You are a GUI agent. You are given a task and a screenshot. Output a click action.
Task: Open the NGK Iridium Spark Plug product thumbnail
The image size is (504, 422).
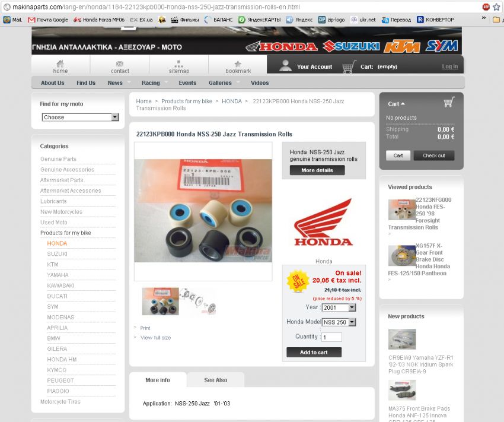pyautogui.click(x=402, y=339)
